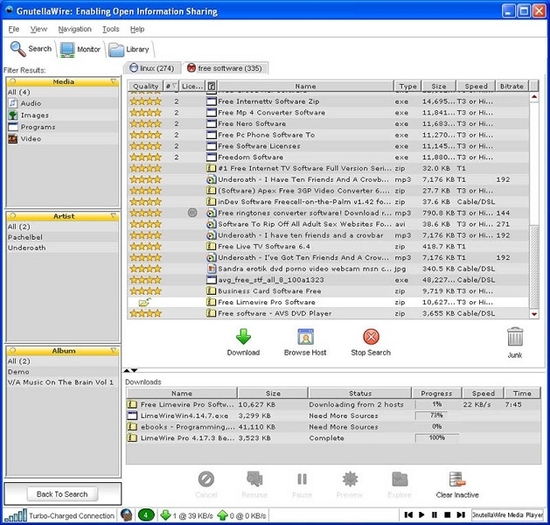This screenshot has width=550, height=525.
Task: Play in the GnutellaWire Media Player
Action: coord(421,515)
